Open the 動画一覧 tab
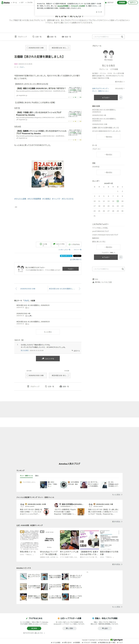The width and height of the screenshot is (139, 644). coord(66,37)
